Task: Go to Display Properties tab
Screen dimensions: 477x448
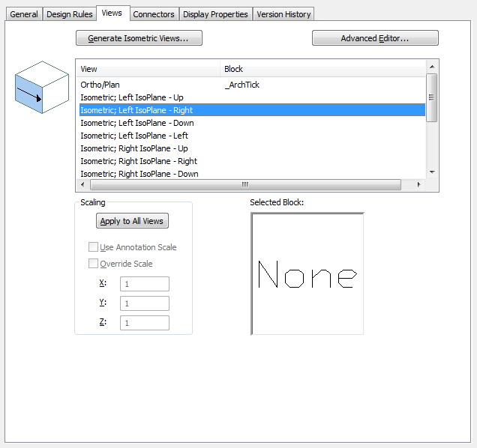Action: [x=215, y=14]
